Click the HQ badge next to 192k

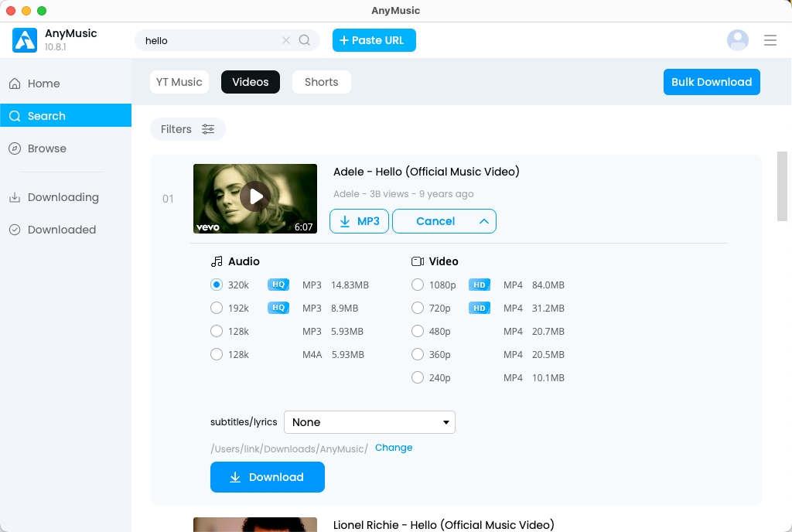pos(278,308)
